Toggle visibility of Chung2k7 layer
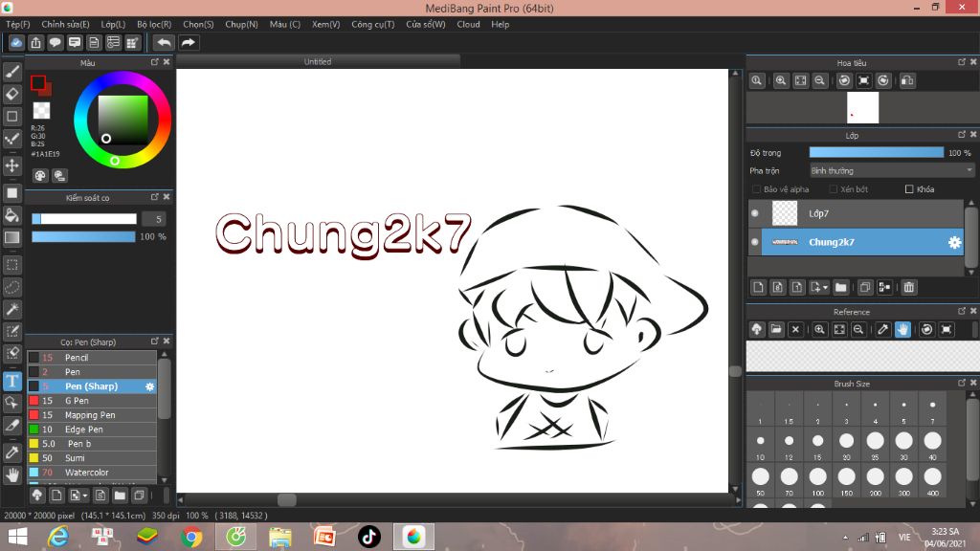Image resolution: width=980 pixels, height=551 pixels. 755,242
